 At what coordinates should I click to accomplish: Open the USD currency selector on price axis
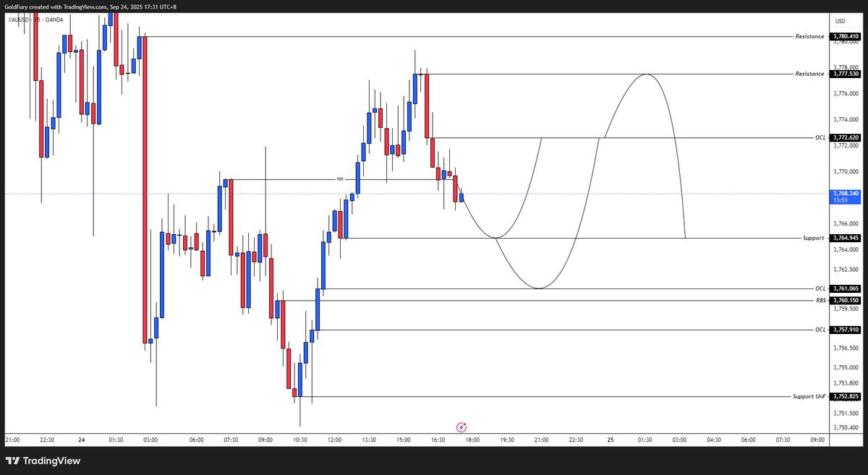pyautogui.click(x=840, y=21)
